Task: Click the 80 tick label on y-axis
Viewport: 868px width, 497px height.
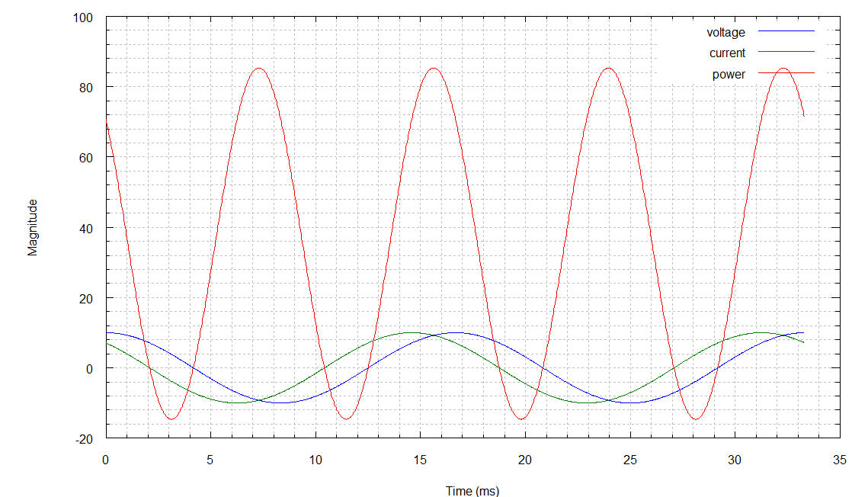Action: (85, 88)
